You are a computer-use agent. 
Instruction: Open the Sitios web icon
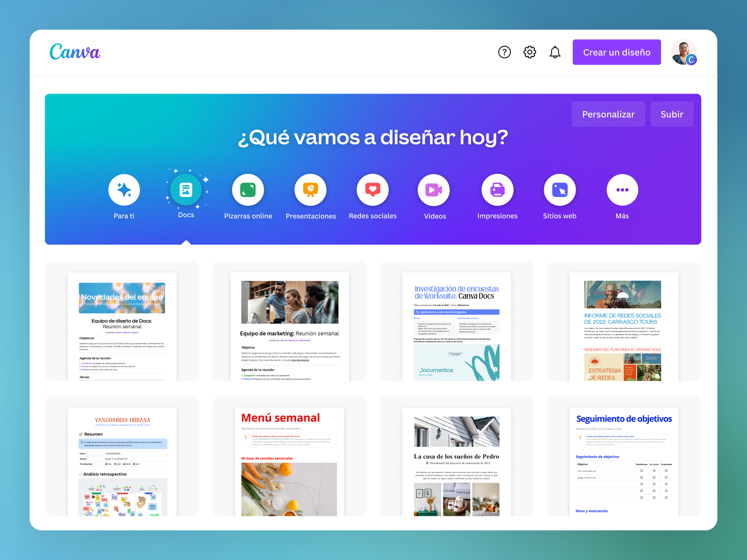coord(560,190)
